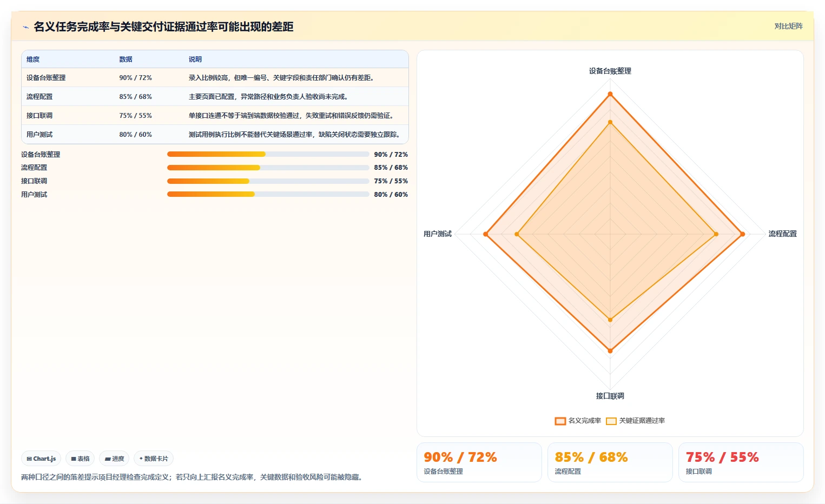Click the 80% / 60% table data cell
Viewport: 825px width, 504px height.
pos(136,135)
